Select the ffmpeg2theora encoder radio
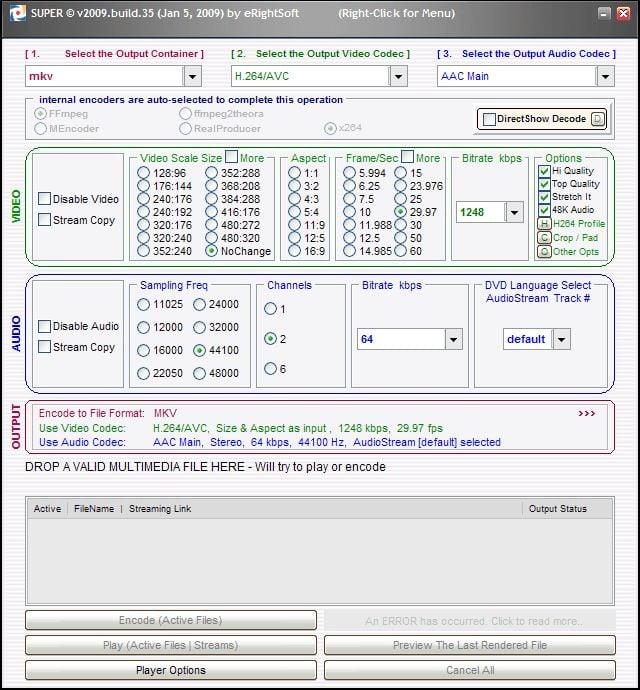The image size is (640, 690). pos(185,114)
